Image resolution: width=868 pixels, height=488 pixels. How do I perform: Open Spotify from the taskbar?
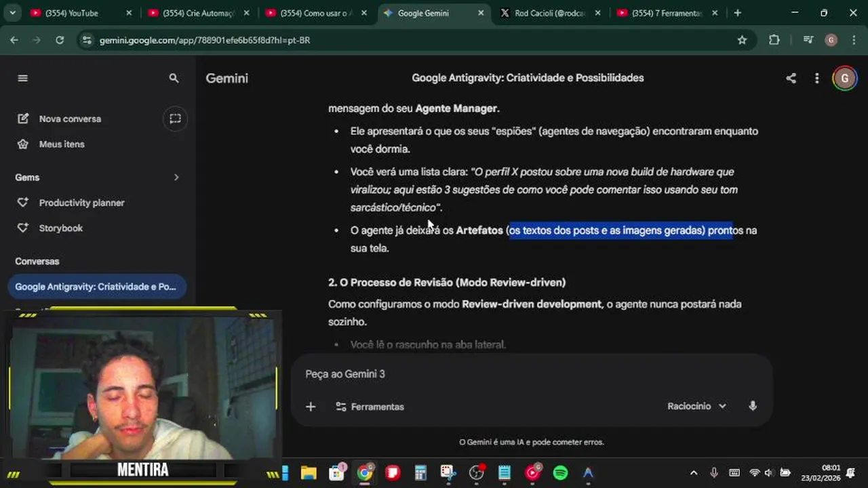(560, 473)
